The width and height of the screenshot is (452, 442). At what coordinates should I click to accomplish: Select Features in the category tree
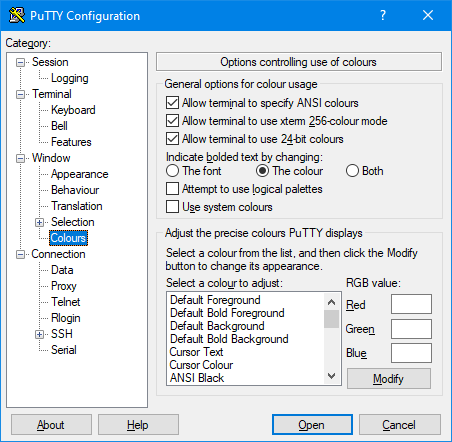[71, 142]
